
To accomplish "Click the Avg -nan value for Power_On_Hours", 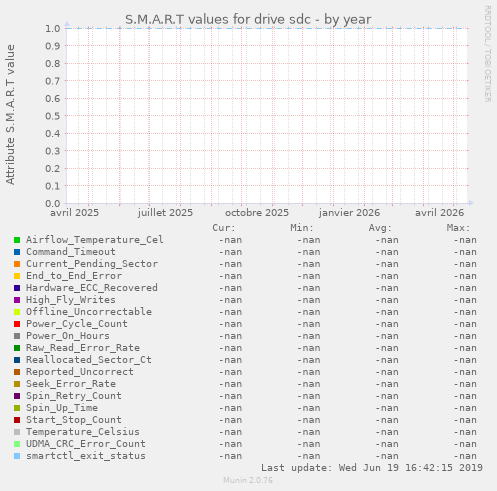I will 387,336.
